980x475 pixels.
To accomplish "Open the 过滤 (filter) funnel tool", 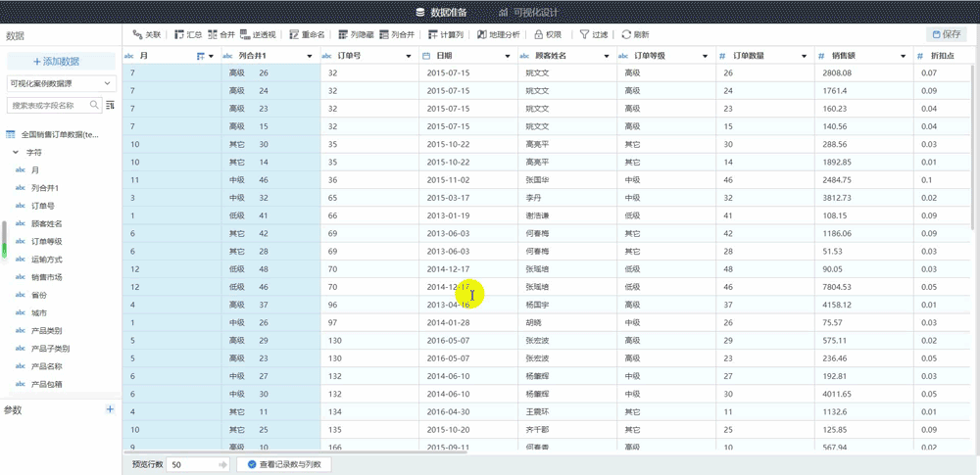I will point(585,34).
